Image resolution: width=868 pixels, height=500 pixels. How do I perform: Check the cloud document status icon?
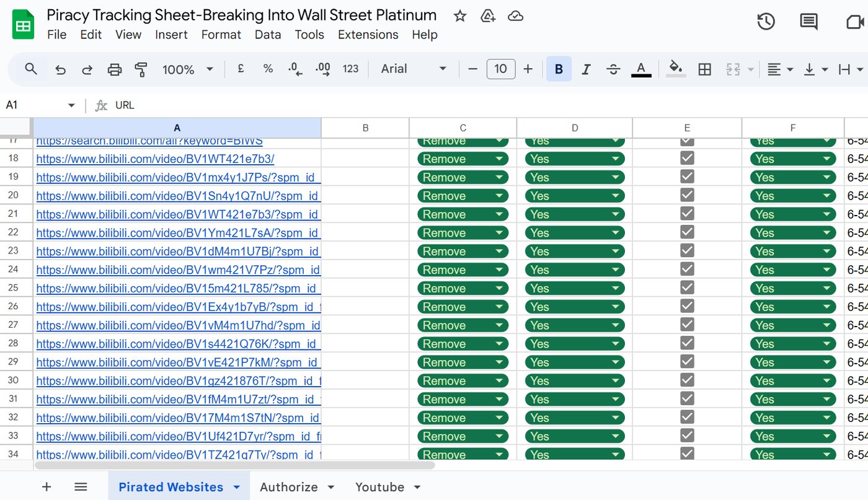pyautogui.click(x=515, y=16)
